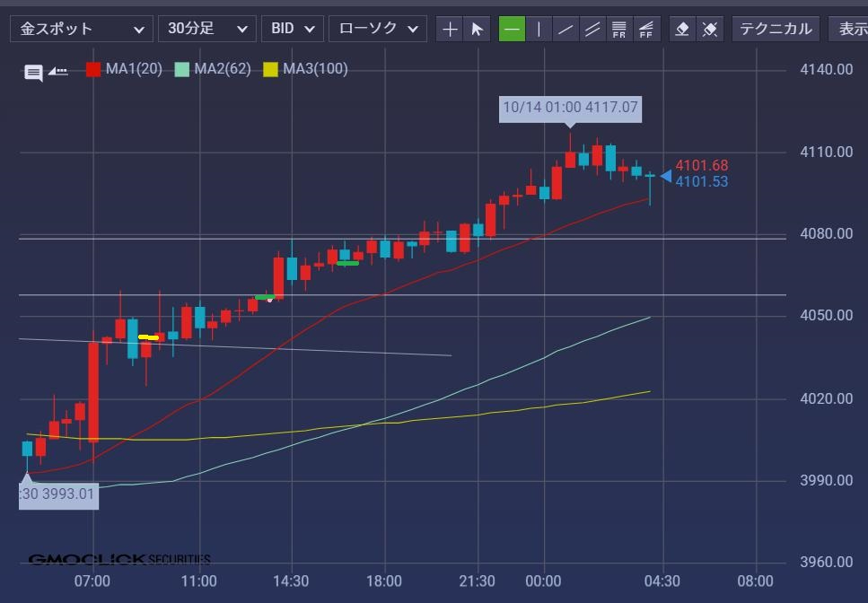Open the ローソク chart type dropdown
The image size is (868, 603).
pyautogui.click(x=377, y=29)
